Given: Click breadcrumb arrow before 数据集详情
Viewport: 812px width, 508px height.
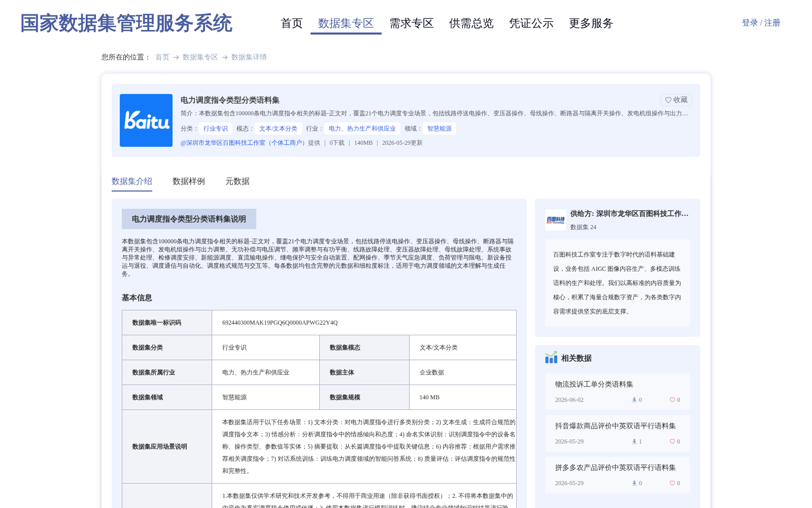Looking at the screenshot, I should coord(225,57).
